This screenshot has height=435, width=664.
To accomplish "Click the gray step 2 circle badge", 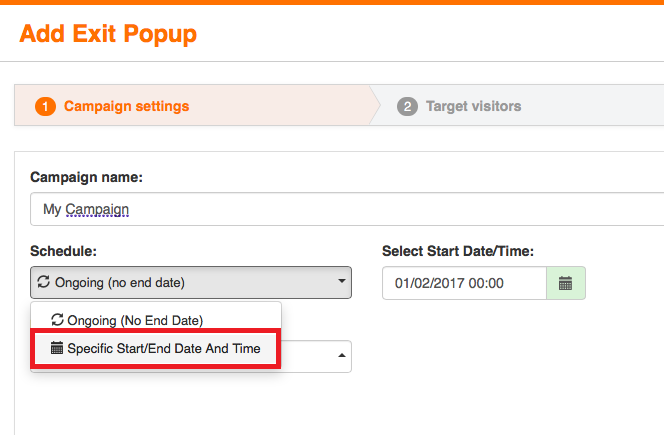I will 407,106.
